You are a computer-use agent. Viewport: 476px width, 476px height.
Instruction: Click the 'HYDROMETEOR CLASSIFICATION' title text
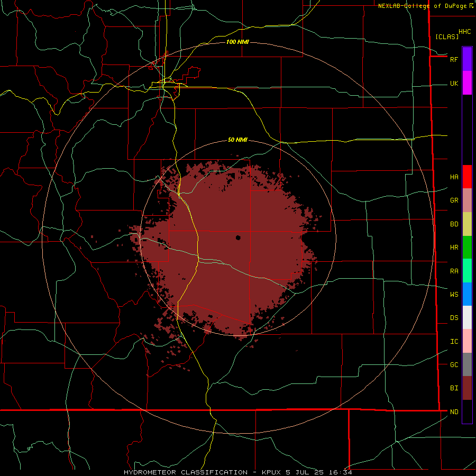tap(186, 472)
